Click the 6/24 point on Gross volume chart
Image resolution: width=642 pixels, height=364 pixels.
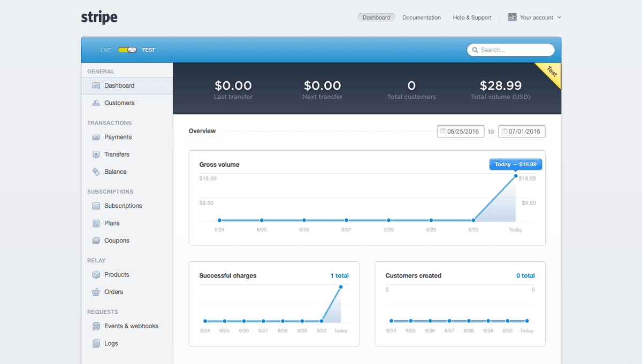(219, 220)
